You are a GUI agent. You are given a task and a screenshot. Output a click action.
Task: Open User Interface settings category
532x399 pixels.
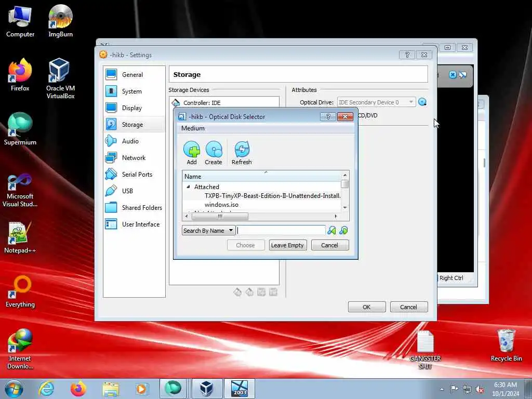click(x=134, y=224)
